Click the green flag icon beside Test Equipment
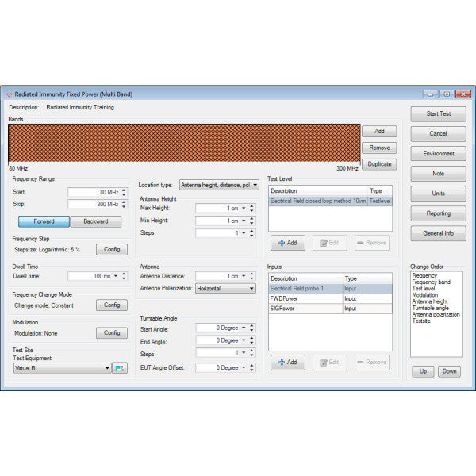 119,368
